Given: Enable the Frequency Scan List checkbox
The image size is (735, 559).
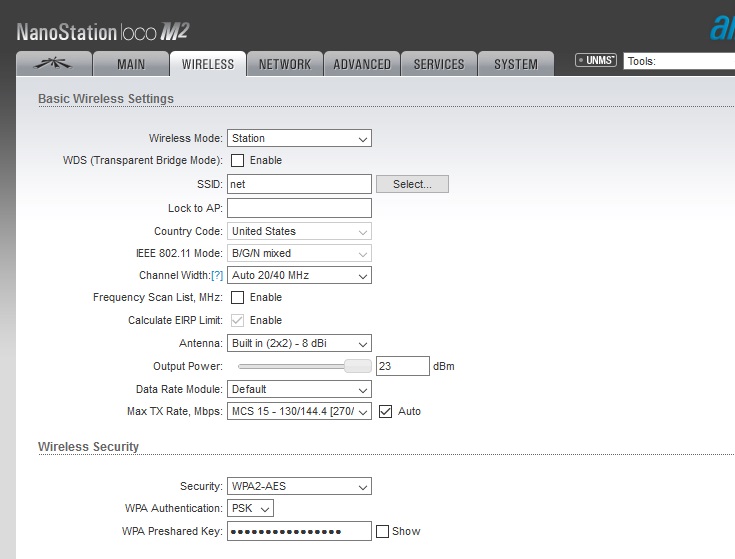Looking at the screenshot, I should click(238, 298).
